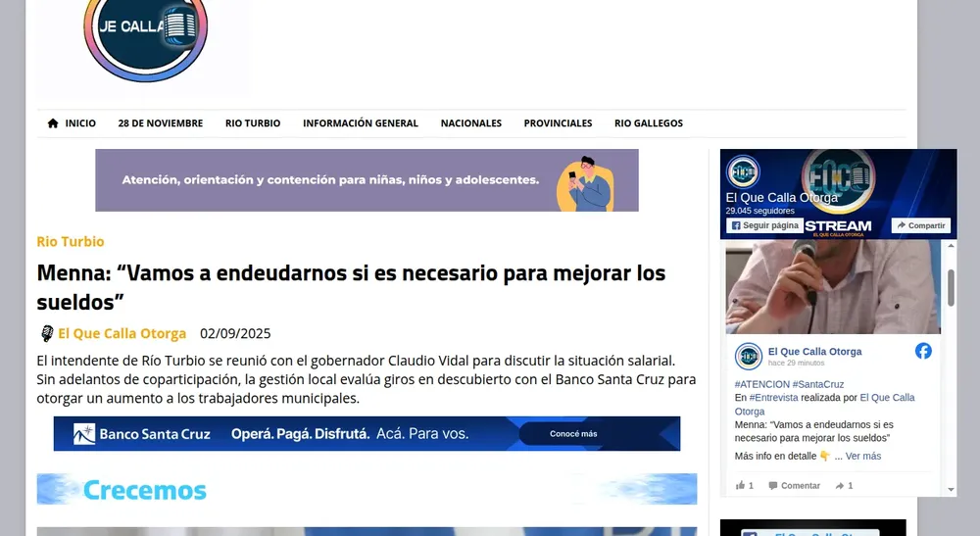The image size is (980, 536).
Task: Click the El Que Calla Otorga site logo
Action: (x=146, y=40)
